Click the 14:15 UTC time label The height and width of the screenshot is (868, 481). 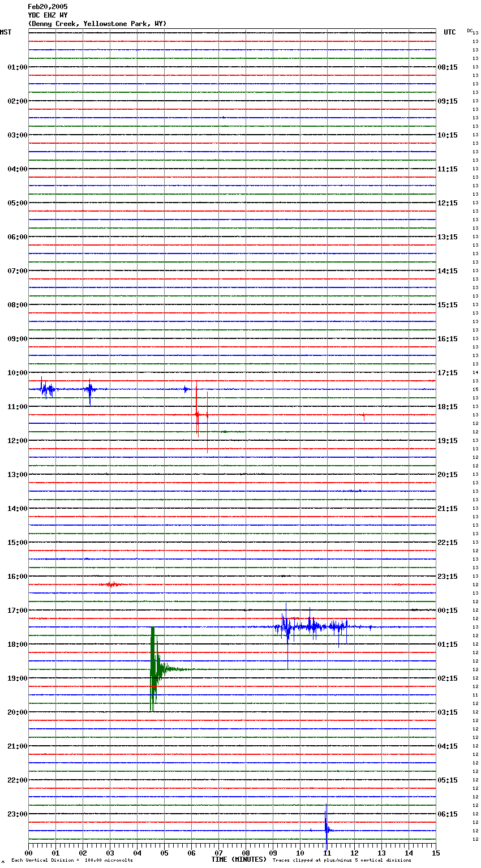coord(448,271)
